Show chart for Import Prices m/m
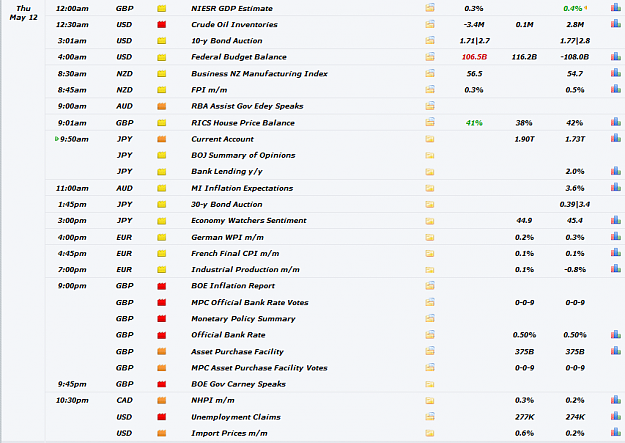Viewport: 625px width, 443px height. 616,433
